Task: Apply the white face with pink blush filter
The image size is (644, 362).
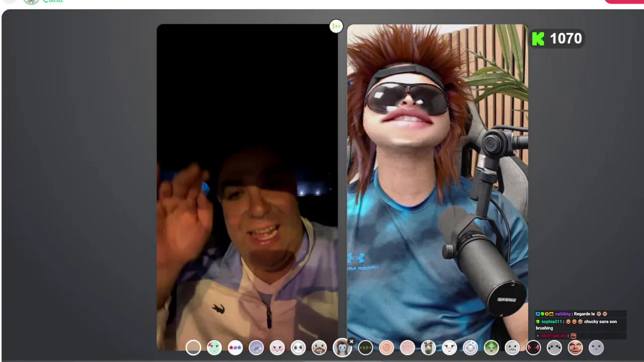Action: 449,347
